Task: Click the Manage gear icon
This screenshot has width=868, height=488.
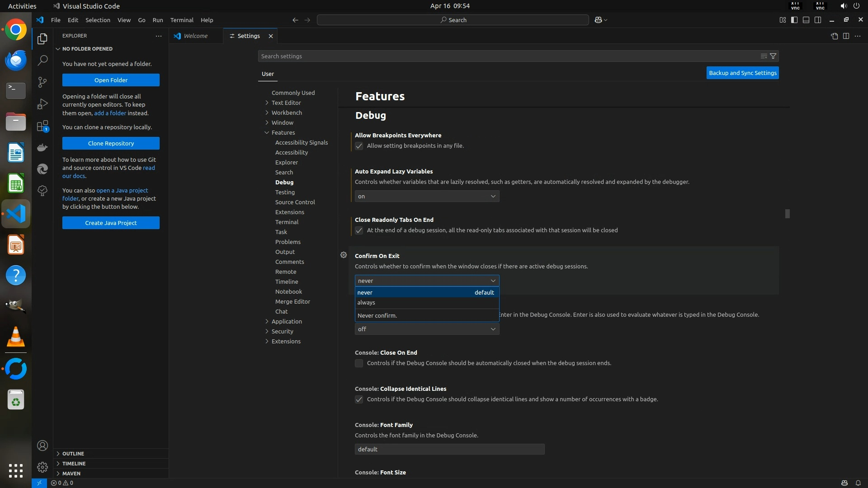Action: click(42, 467)
